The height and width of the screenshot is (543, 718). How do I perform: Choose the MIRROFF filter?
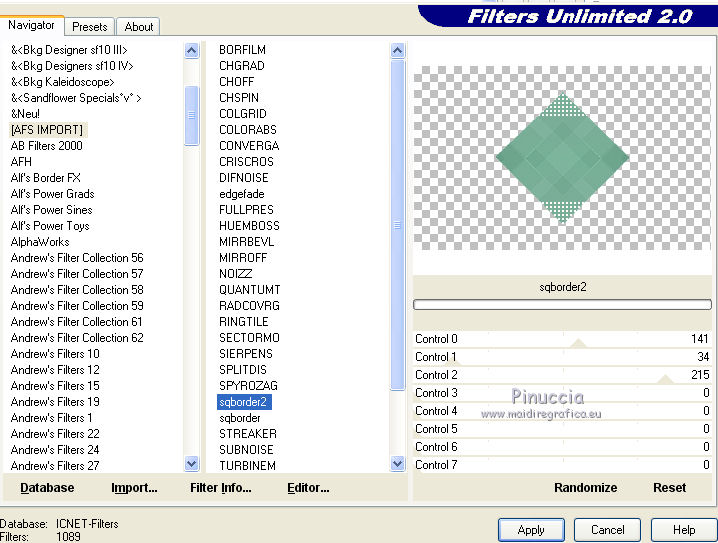pyautogui.click(x=243, y=258)
